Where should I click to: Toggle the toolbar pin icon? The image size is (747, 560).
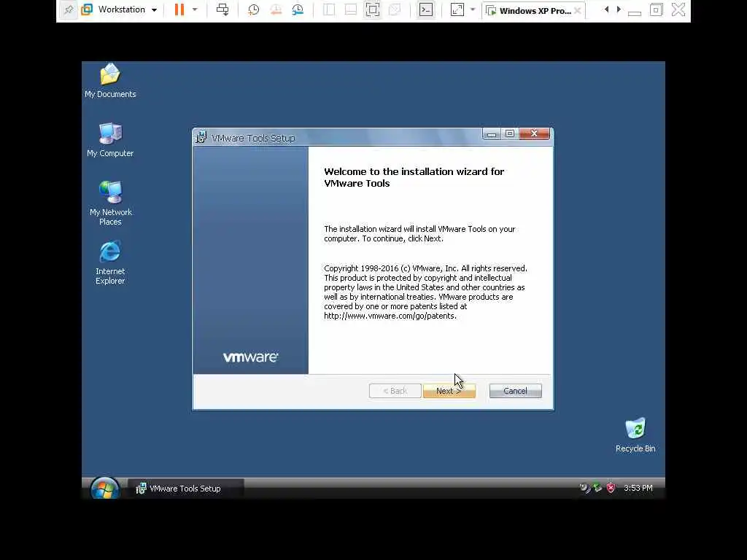click(x=69, y=9)
